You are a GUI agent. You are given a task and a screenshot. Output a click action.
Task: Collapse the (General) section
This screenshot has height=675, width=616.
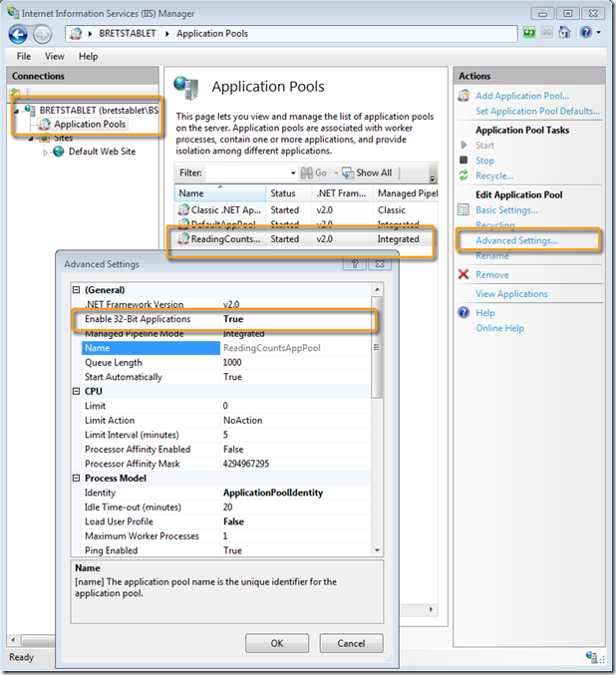click(x=77, y=290)
